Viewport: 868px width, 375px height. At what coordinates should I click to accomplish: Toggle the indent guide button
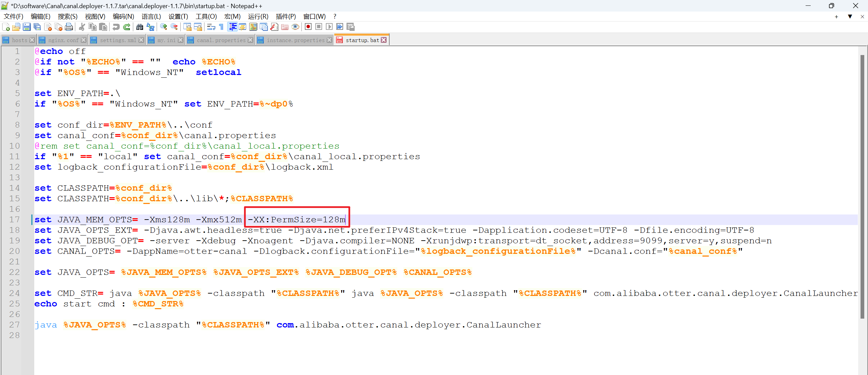click(233, 27)
